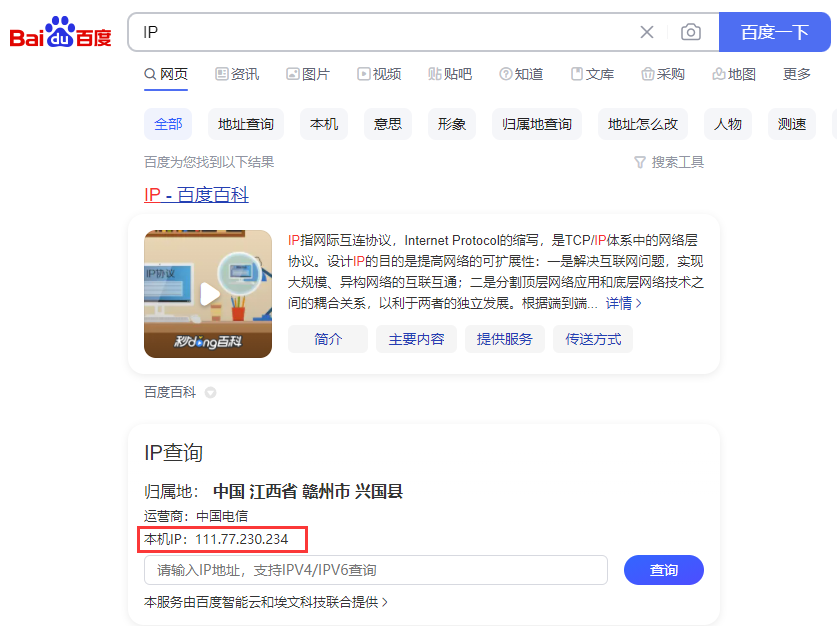Switch to the 地图 tab
The image size is (837, 626).
click(x=734, y=74)
